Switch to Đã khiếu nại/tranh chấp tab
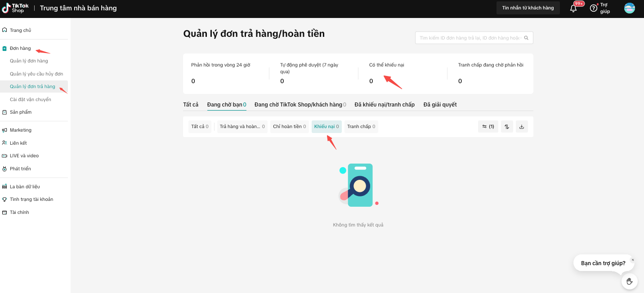644x293 pixels. pos(385,105)
